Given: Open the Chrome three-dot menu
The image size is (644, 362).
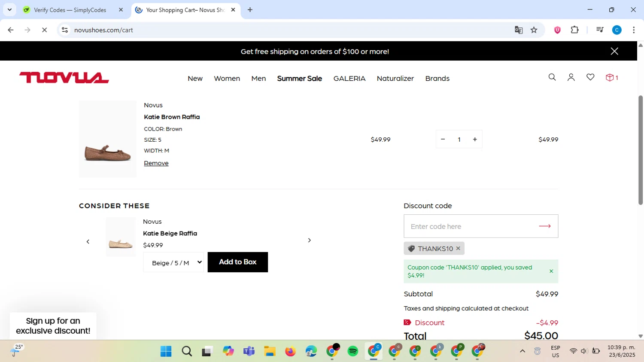Looking at the screenshot, I should [634, 30].
